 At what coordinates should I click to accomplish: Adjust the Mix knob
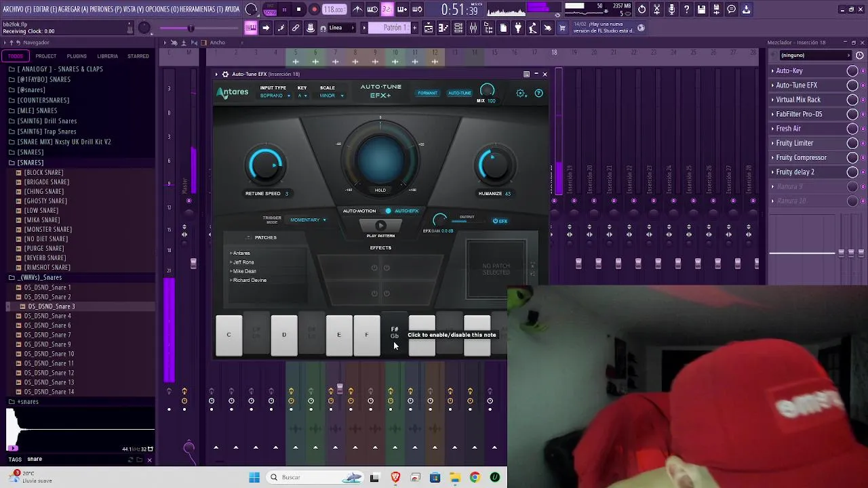click(x=487, y=90)
